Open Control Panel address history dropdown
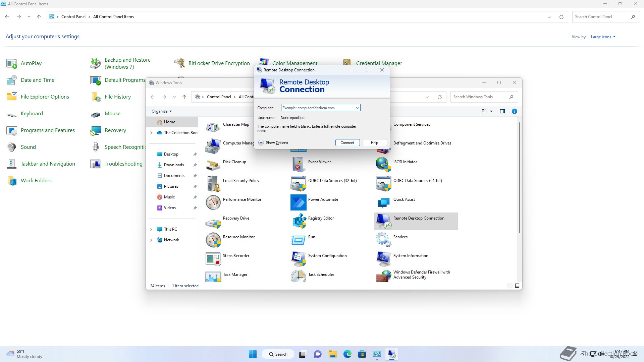The height and width of the screenshot is (362, 644). pos(549,17)
